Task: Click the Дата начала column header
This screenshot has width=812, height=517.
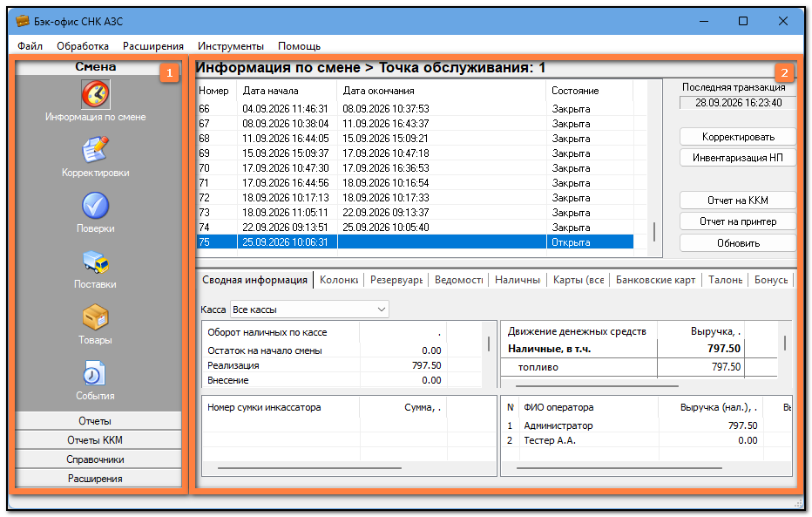Action: click(x=287, y=91)
